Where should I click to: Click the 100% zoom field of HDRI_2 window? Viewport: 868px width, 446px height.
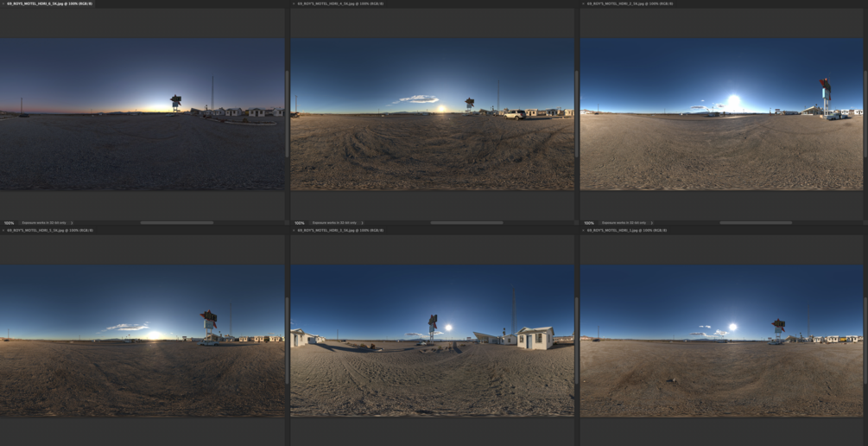pos(589,223)
